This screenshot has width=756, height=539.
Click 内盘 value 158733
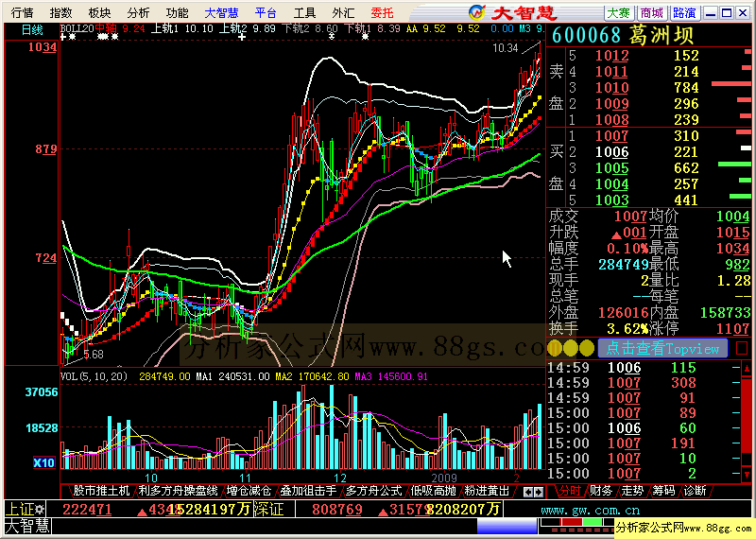pyautogui.click(x=725, y=313)
